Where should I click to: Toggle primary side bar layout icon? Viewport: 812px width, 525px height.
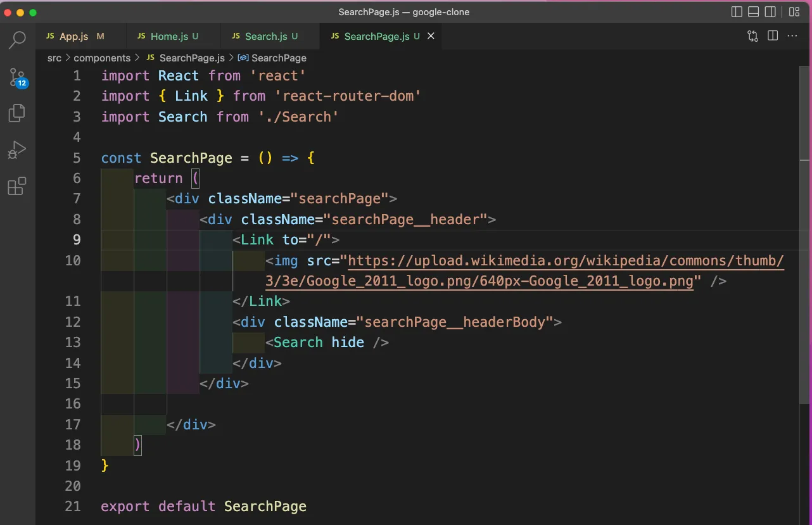coord(737,12)
